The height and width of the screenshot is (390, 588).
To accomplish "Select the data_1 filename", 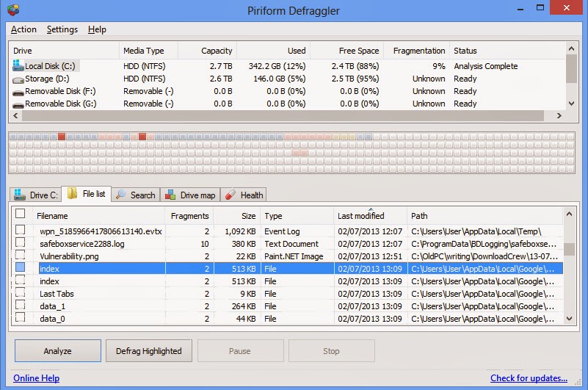I will coord(53,306).
